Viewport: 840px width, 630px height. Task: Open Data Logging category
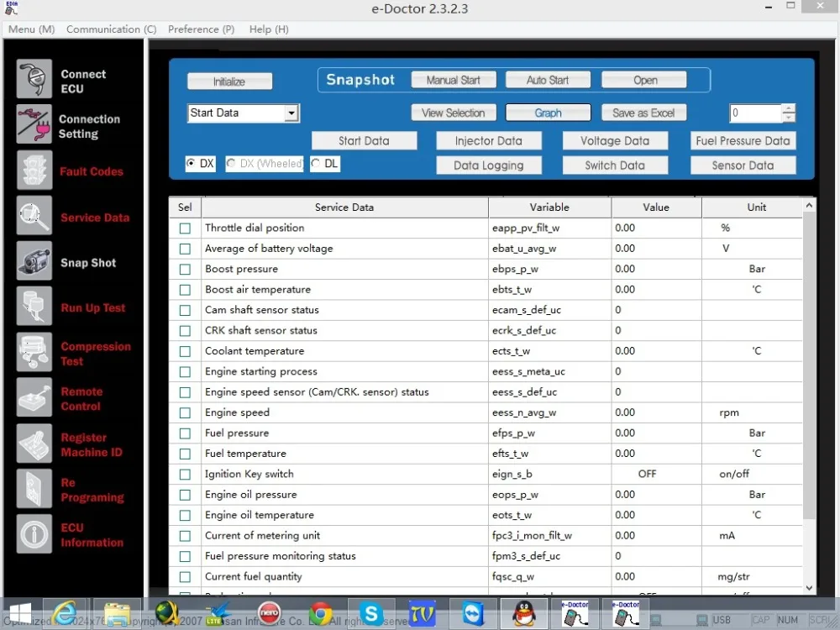[x=489, y=165]
